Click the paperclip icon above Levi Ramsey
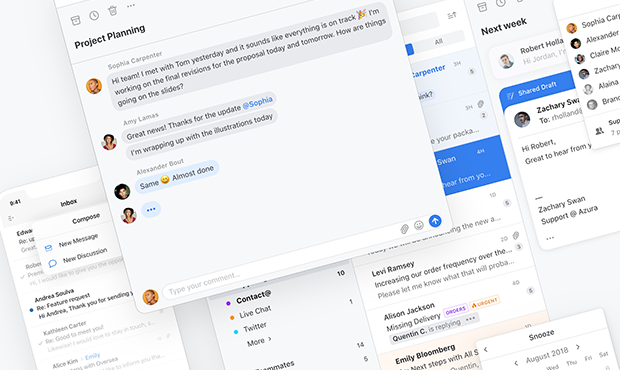This screenshot has width=620, height=370. coord(516,236)
